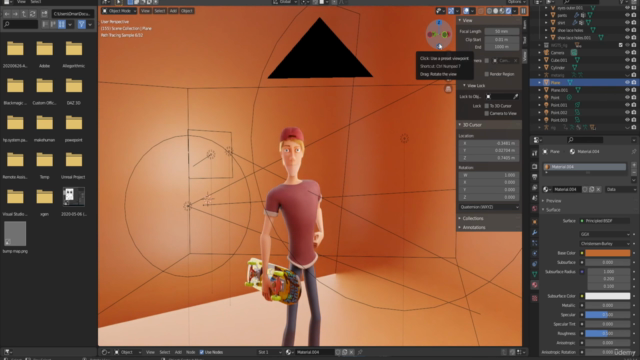Open the Output properties printer tab
This screenshot has height=360, width=640.
pyautogui.click(x=534, y=177)
